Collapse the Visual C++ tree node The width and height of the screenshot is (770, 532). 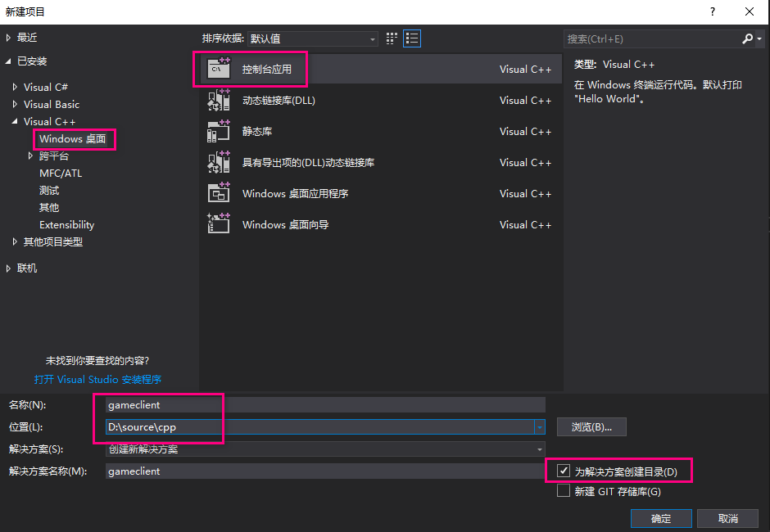coord(15,121)
